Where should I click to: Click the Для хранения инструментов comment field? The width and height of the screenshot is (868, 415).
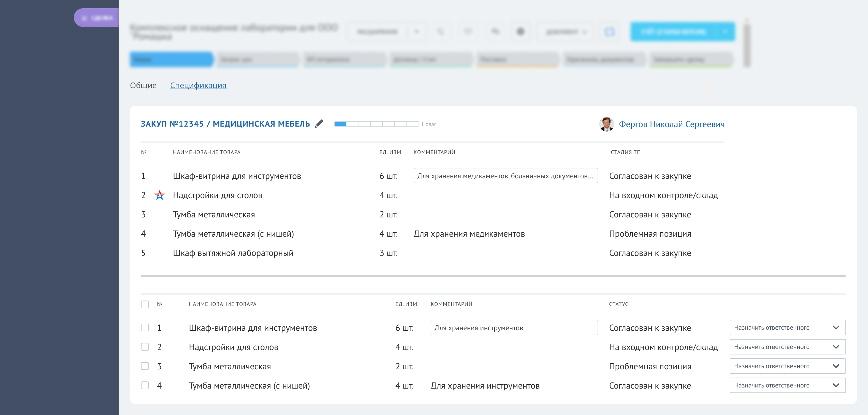[x=514, y=328]
